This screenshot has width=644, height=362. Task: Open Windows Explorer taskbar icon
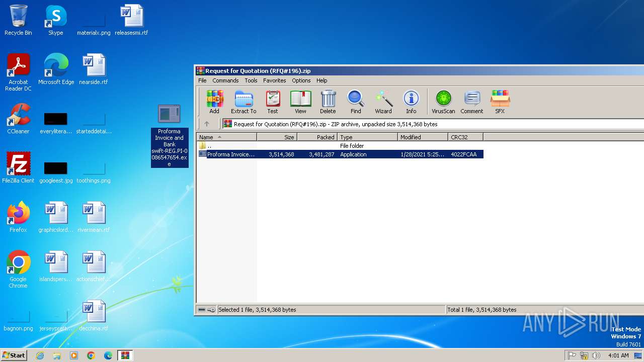click(57, 355)
